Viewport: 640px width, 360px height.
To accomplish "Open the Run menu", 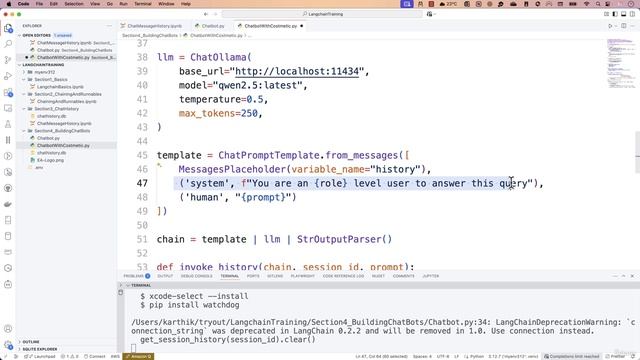I will (123, 4).
